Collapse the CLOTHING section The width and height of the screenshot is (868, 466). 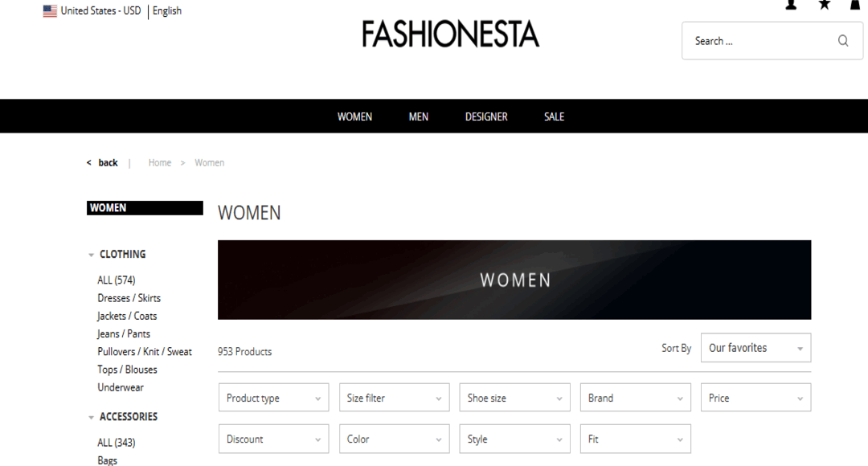(x=90, y=254)
